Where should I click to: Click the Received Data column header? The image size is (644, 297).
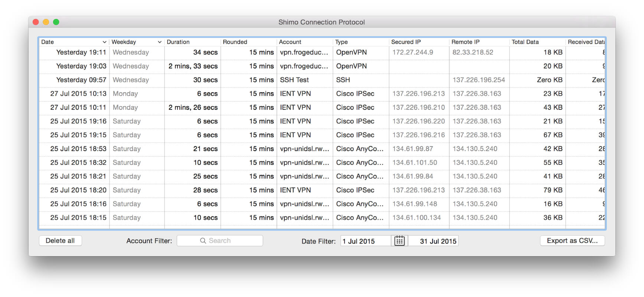pyautogui.click(x=586, y=42)
